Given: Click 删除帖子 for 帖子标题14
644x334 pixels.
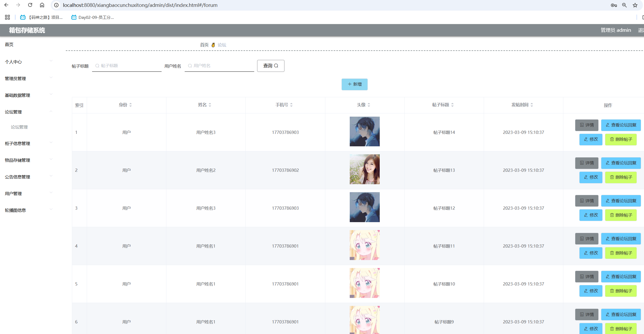Looking at the screenshot, I should click(x=621, y=139).
